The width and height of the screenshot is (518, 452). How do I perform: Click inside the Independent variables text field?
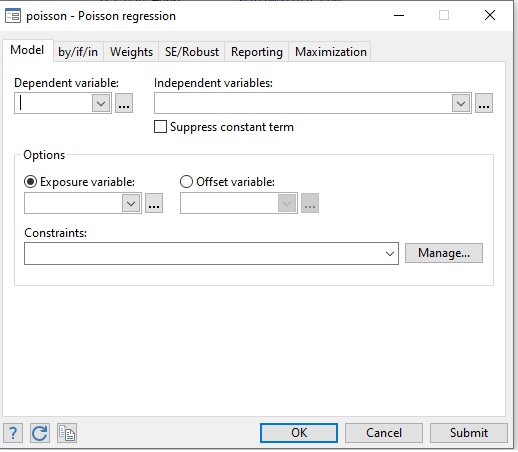click(x=303, y=103)
